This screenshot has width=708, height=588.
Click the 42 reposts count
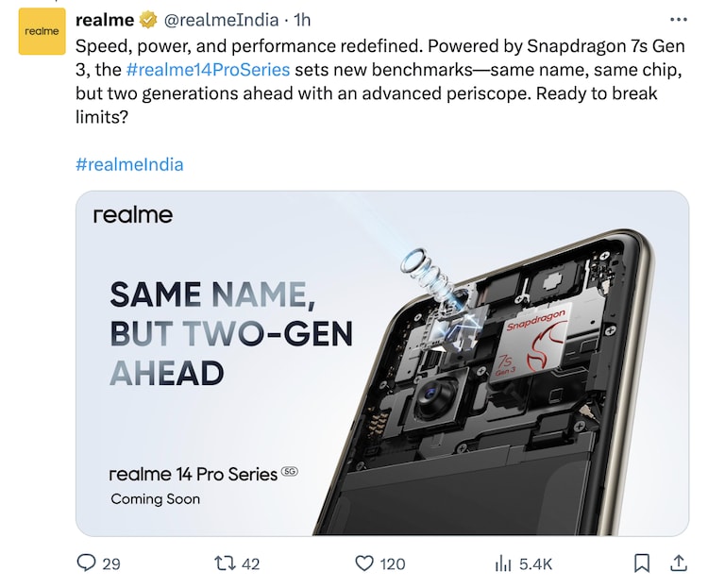(250, 564)
